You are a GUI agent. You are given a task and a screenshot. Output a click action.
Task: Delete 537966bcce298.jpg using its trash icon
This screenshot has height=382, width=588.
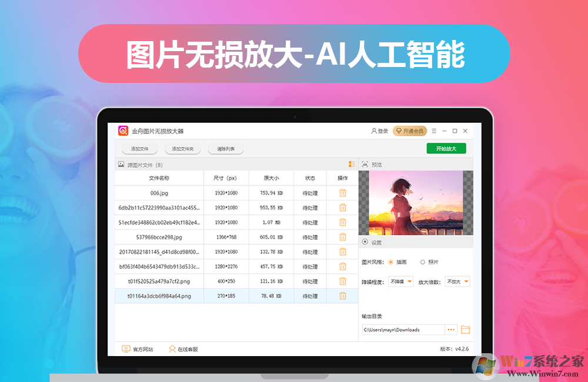tap(343, 237)
